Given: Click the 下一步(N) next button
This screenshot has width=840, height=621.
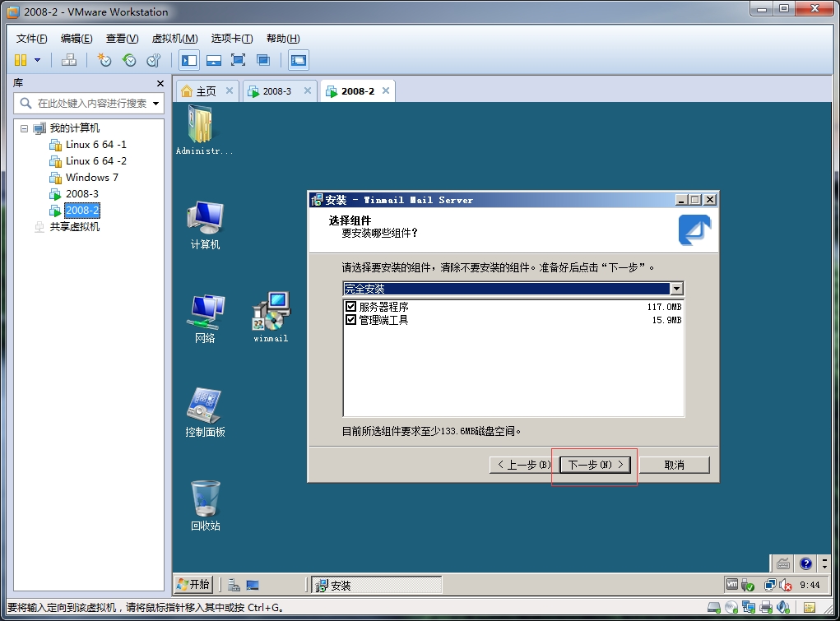Looking at the screenshot, I should tap(595, 465).
